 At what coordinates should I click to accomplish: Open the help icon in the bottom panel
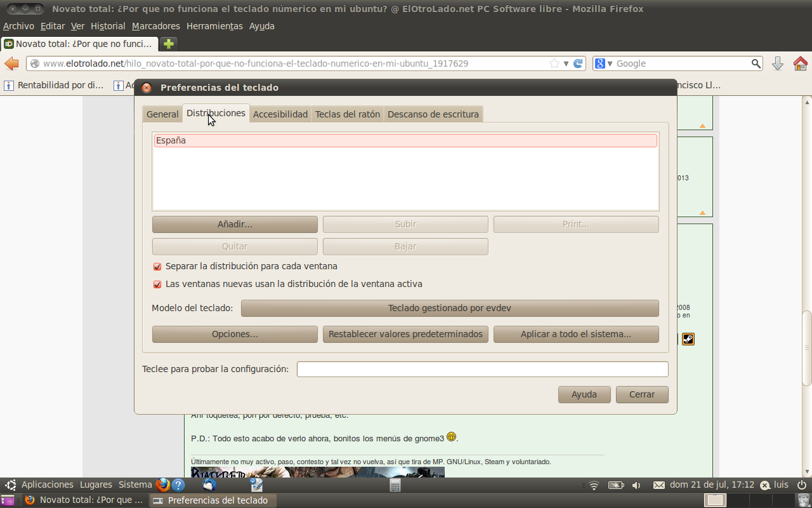pos(178,485)
